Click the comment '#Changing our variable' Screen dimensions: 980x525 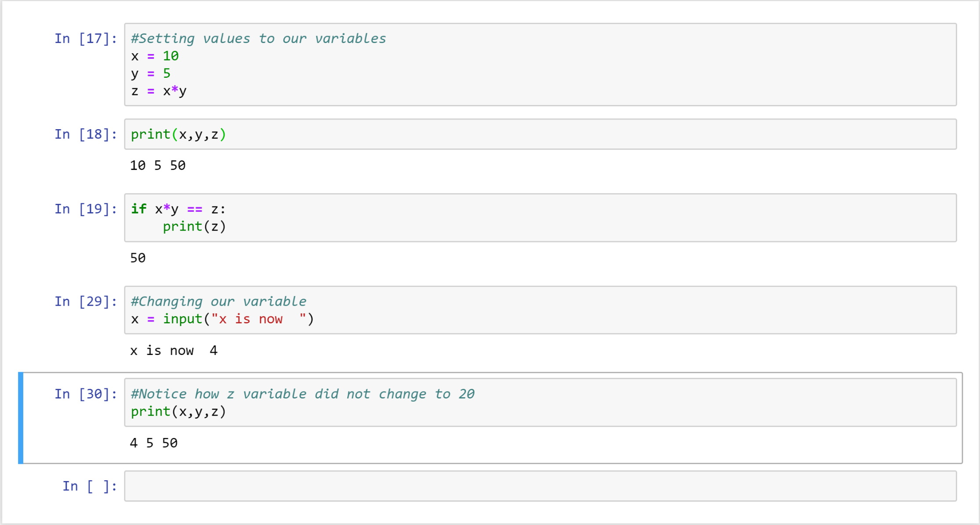(x=219, y=301)
